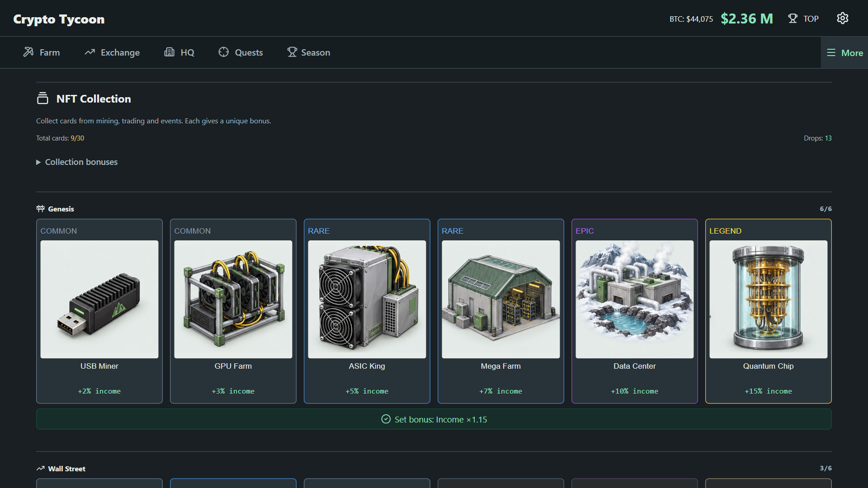The image size is (868, 488).
Task: Click the Wall Street 3/6 count
Action: click(x=826, y=468)
